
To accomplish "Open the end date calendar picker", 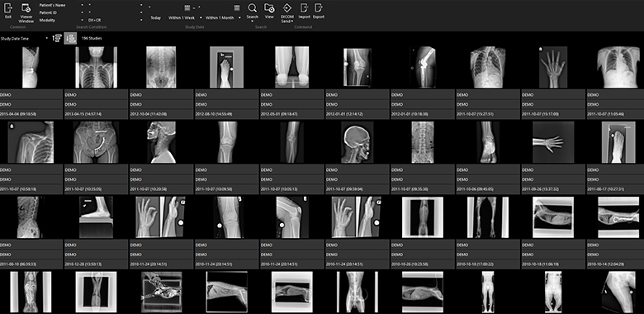I will pos(237,7).
